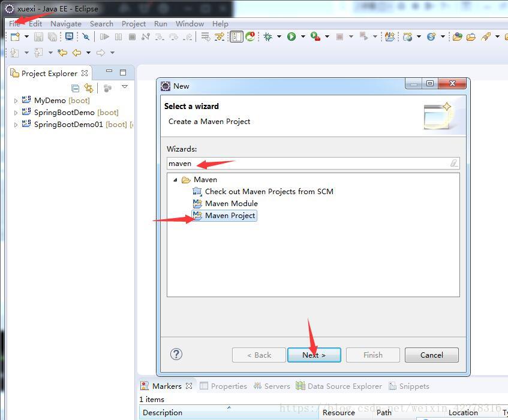Minimize the Project Explorer panel
The height and width of the screenshot is (420, 508).
[109, 71]
